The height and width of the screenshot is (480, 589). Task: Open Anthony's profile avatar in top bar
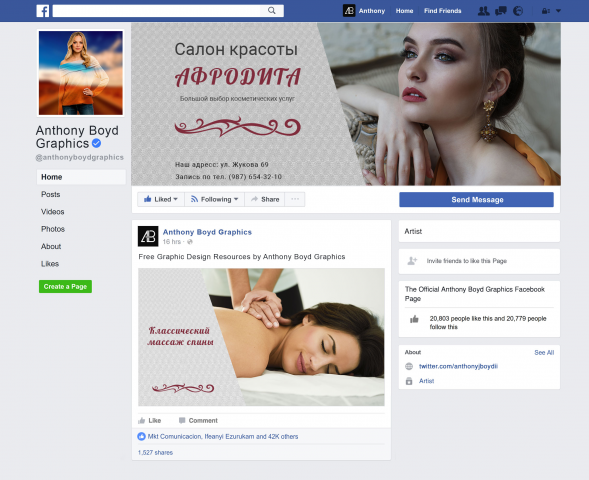(x=349, y=11)
